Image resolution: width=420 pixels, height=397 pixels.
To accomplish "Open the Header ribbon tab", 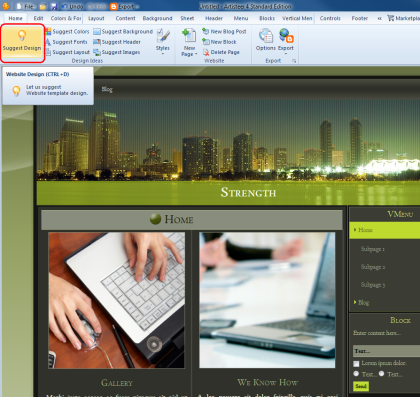I will [214, 18].
